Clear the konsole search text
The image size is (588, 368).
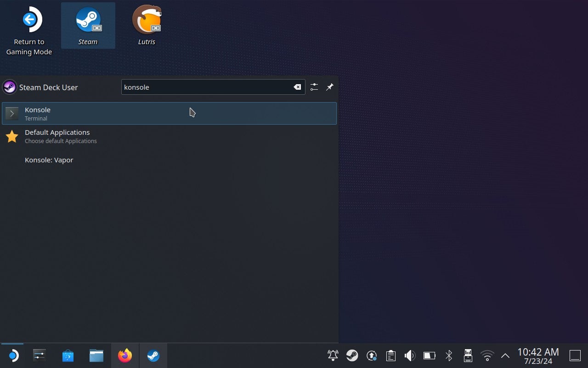[x=297, y=86]
